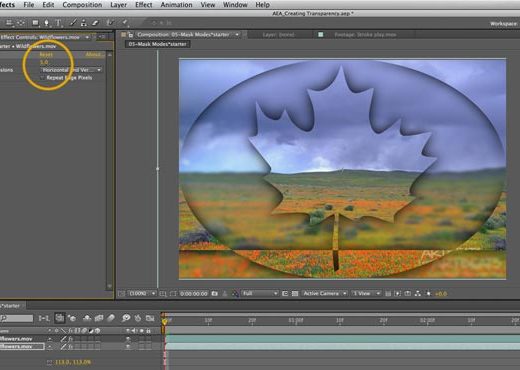Toggle live update button in timeline

tap(60, 318)
